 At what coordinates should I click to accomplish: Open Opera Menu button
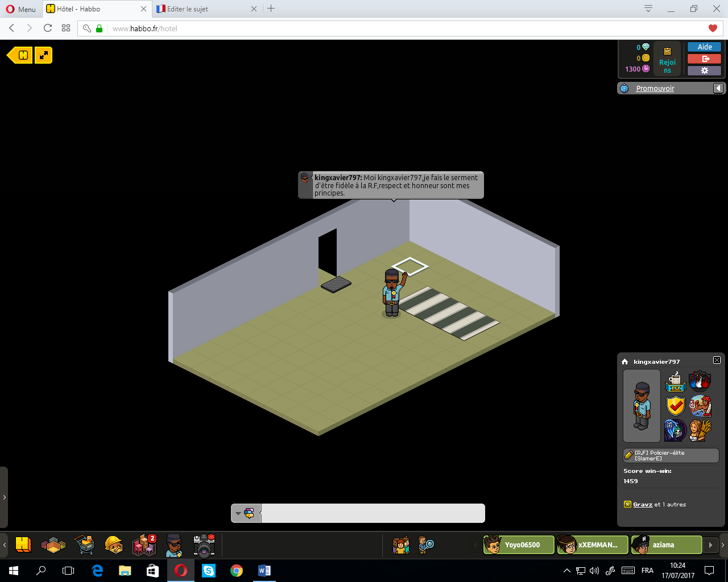tap(20, 9)
